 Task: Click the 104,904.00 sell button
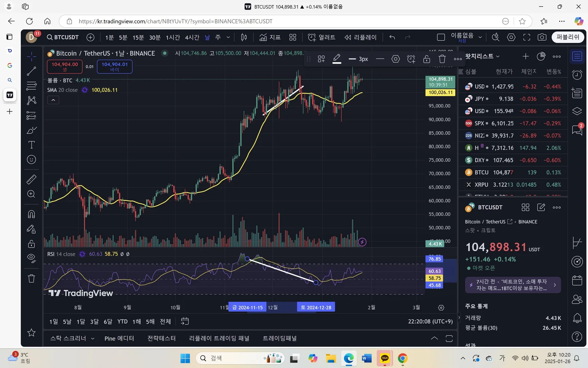tap(65, 66)
